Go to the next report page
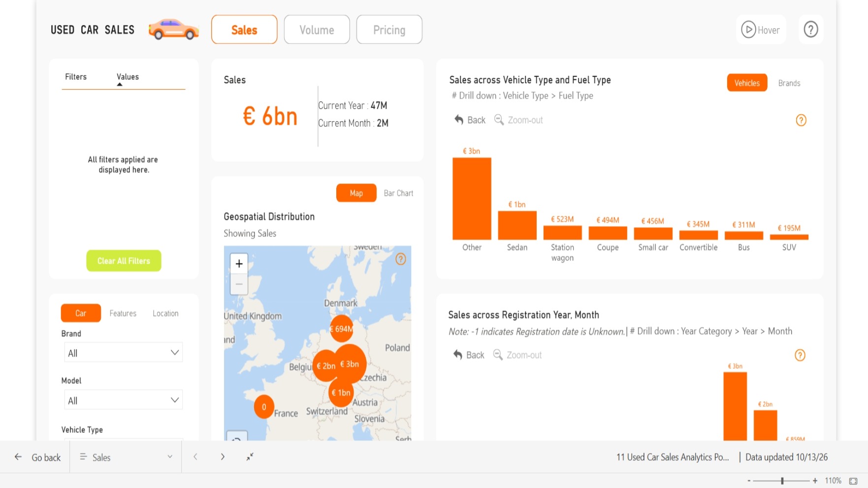The image size is (868, 488). coord(223,457)
